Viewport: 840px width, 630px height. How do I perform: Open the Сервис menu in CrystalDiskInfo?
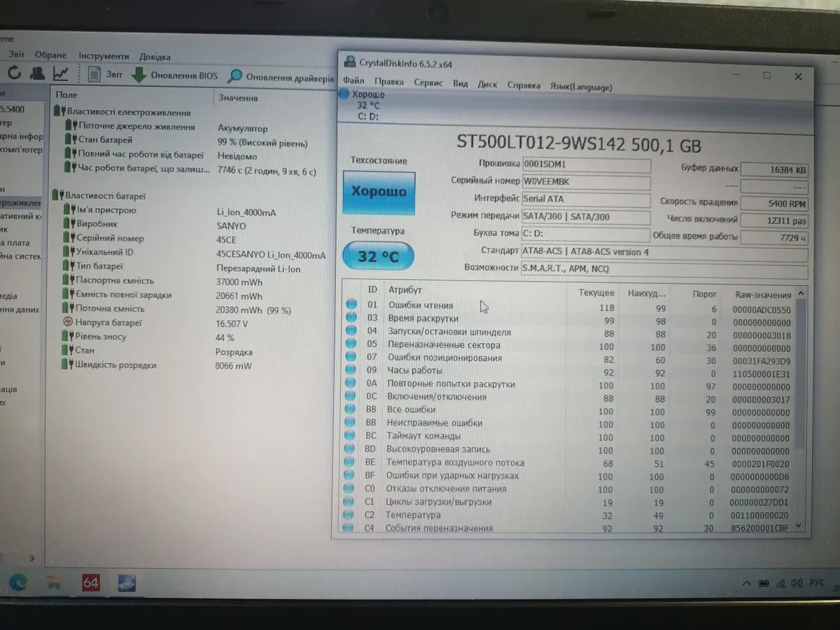point(428,83)
